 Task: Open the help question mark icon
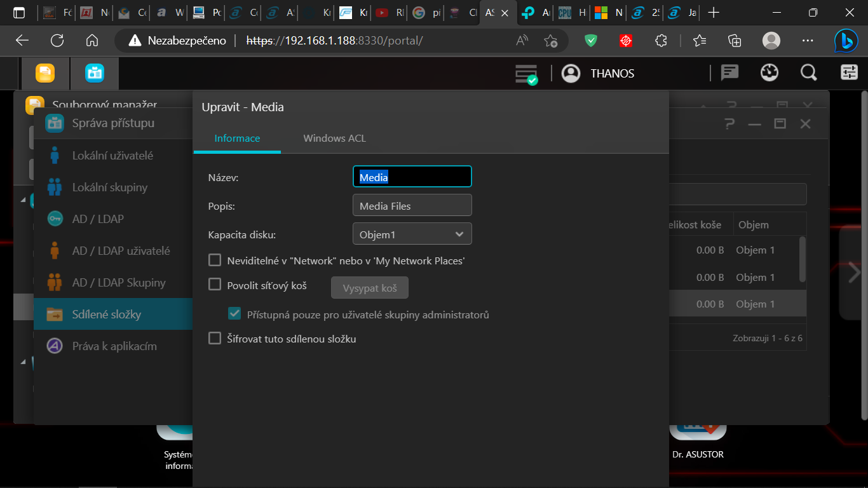(729, 124)
